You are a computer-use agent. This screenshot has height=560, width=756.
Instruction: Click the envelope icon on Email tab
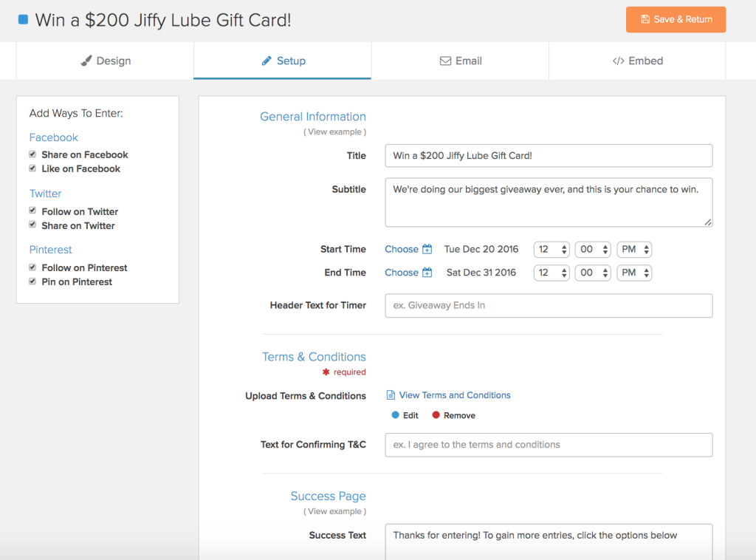445,61
